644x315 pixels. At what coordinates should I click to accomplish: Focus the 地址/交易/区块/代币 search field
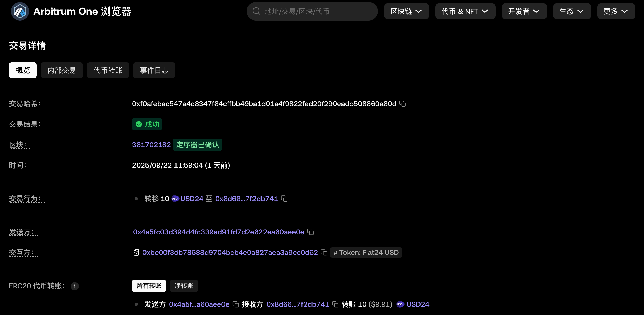coord(316,12)
